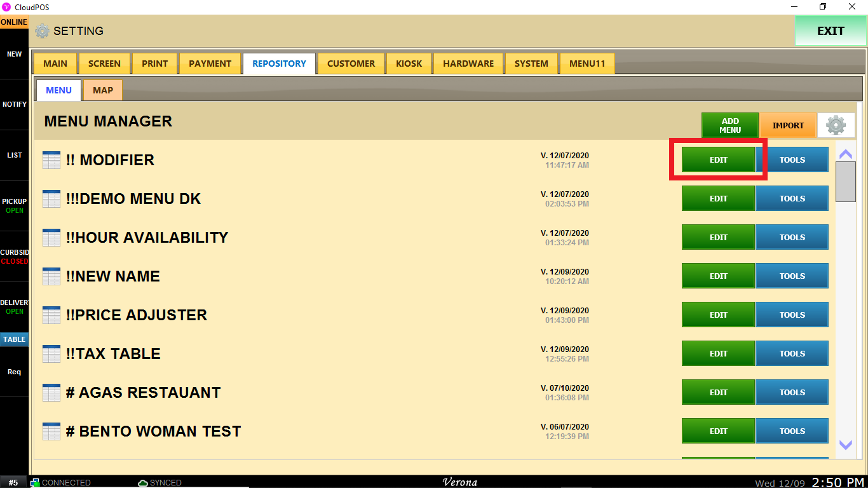The height and width of the screenshot is (488, 868).
Task: Click the icon beside # AGAS RESTAUANT
Action: click(x=51, y=393)
